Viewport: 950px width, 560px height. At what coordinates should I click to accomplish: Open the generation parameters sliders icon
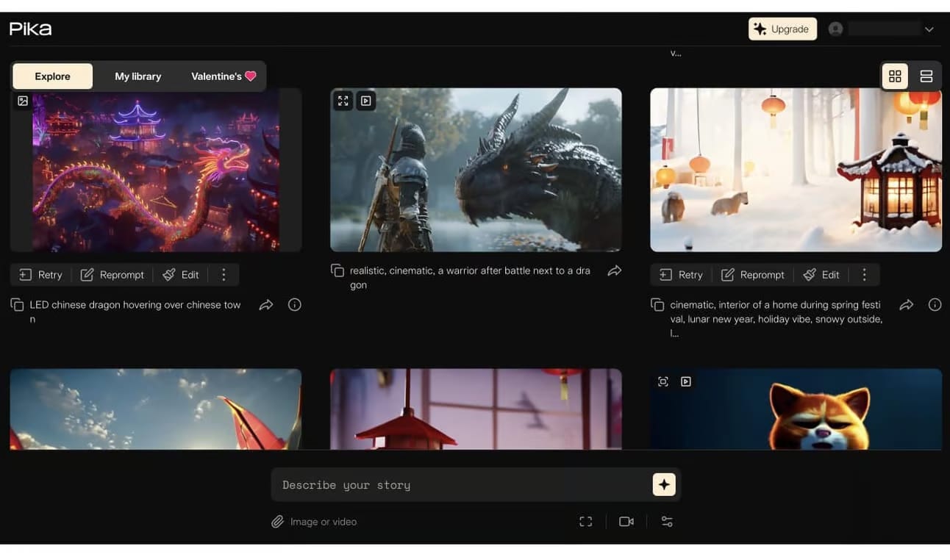(x=667, y=522)
